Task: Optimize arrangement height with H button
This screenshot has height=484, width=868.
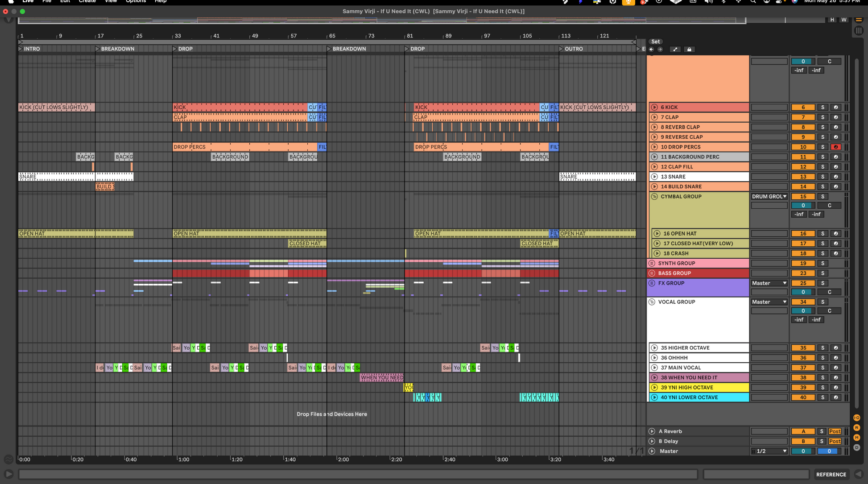Action: tap(832, 20)
